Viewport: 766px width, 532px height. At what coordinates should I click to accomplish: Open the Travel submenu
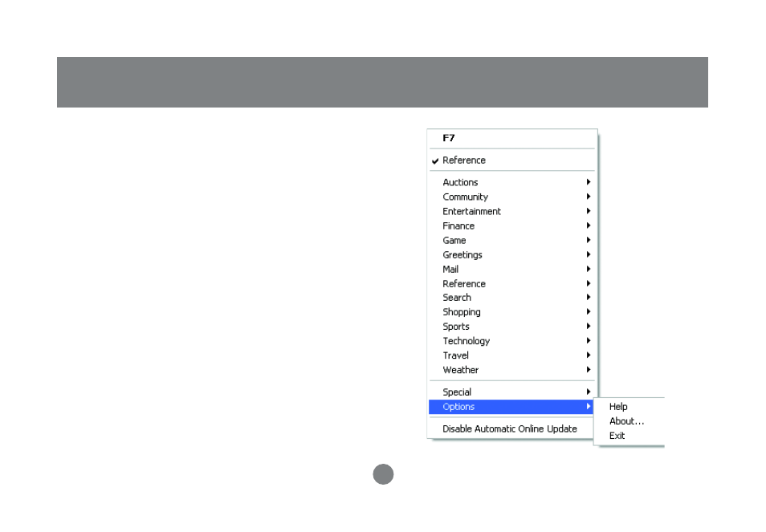[x=511, y=355]
